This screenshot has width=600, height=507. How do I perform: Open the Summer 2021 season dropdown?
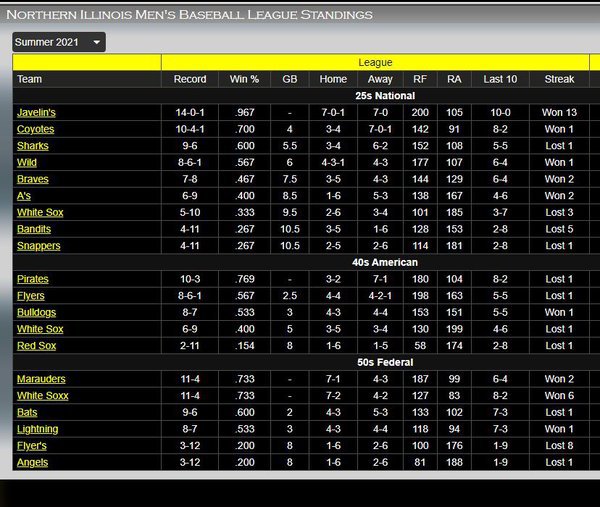point(59,42)
